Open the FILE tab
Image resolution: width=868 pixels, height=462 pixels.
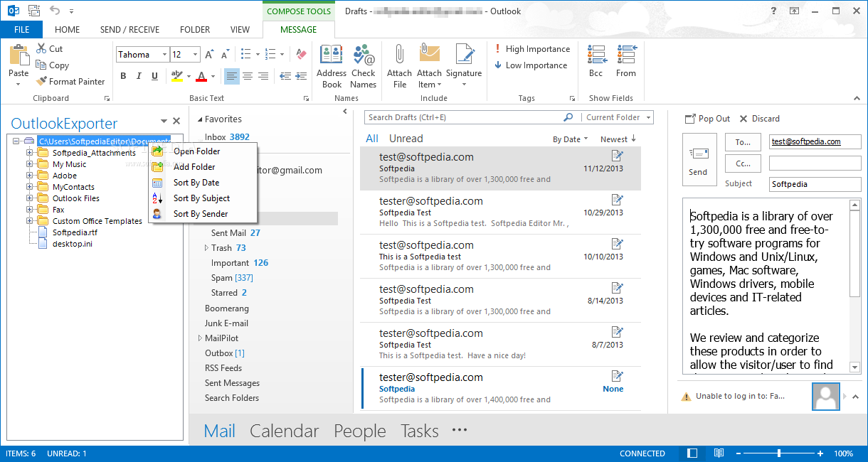point(21,30)
